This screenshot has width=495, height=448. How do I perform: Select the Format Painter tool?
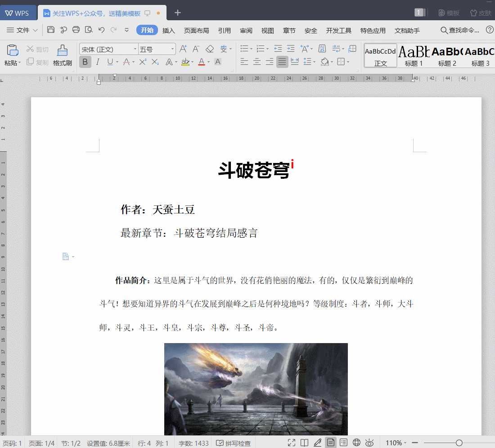click(62, 54)
